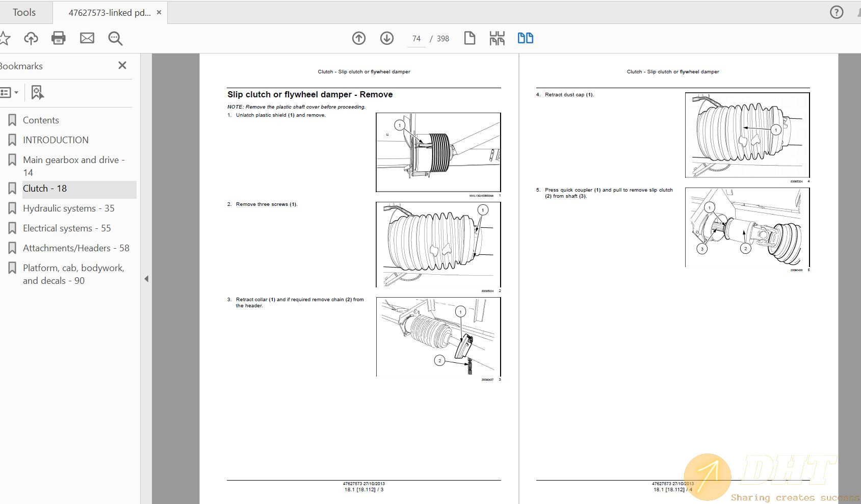Toggle the two-page view icon
The image size is (861, 504).
(x=526, y=38)
